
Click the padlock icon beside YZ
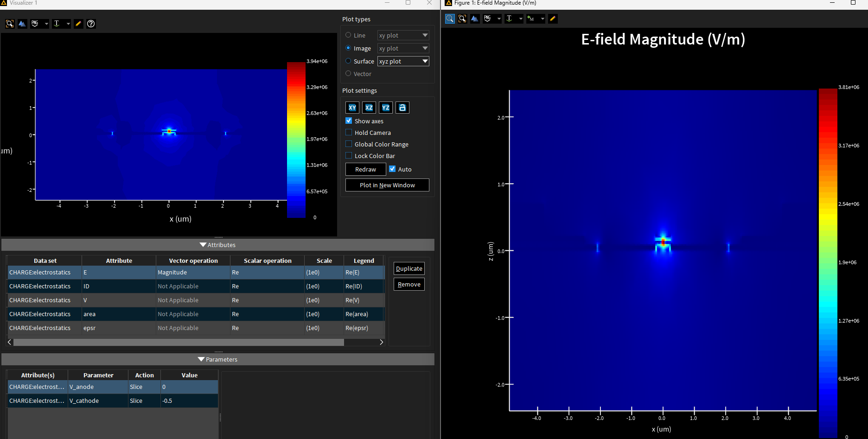click(x=402, y=108)
